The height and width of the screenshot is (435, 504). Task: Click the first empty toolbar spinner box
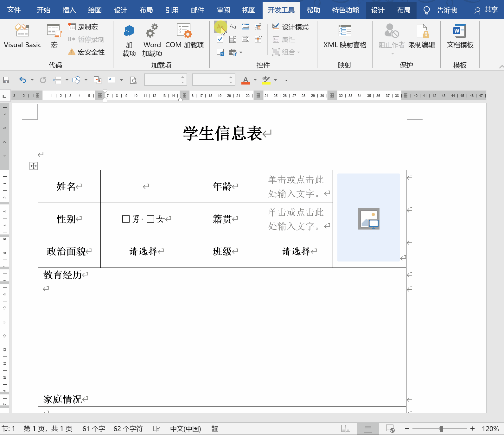pos(165,80)
